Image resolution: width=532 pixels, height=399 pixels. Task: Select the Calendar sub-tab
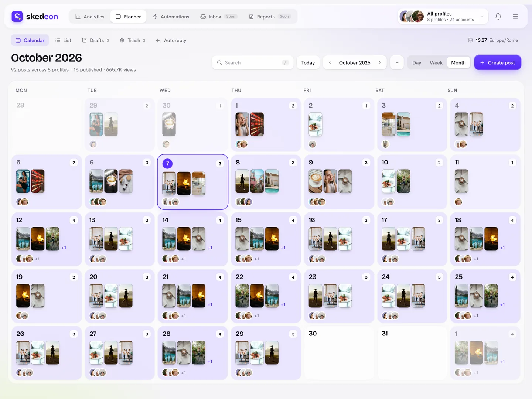click(x=30, y=40)
